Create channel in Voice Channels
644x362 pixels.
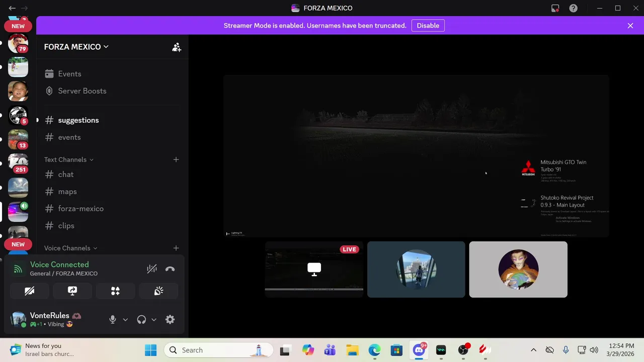176,248
